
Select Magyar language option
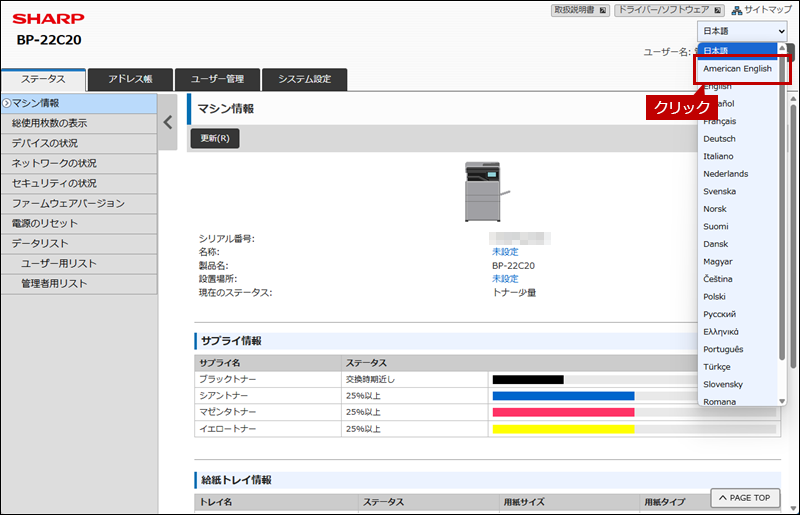tap(737, 261)
